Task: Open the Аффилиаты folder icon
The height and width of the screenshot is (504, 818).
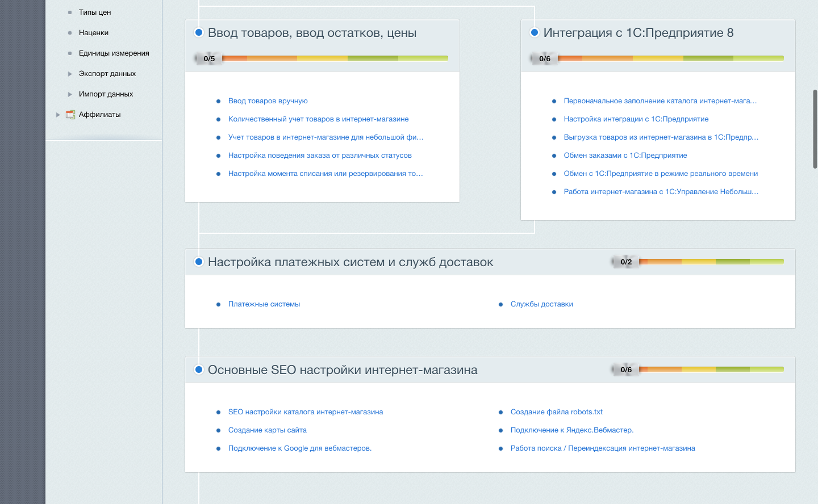Action: (70, 115)
